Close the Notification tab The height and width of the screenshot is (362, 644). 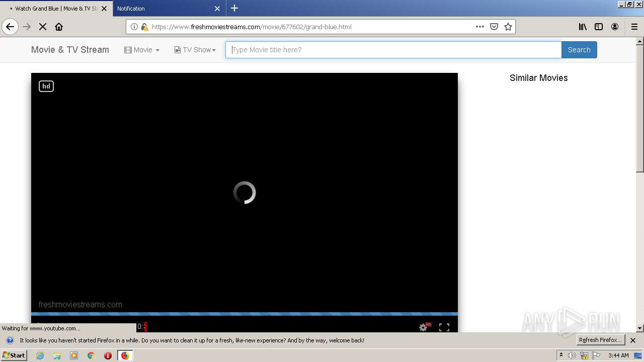pos(217,9)
